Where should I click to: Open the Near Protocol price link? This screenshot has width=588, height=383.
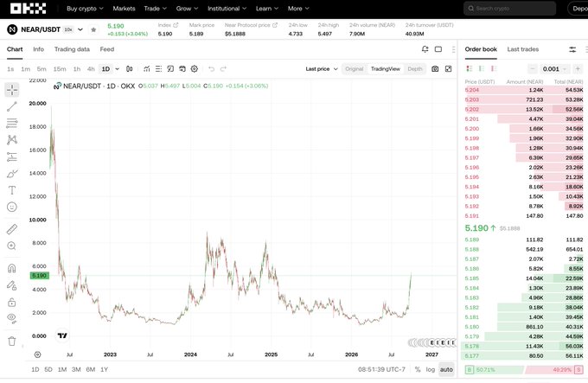(x=251, y=25)
